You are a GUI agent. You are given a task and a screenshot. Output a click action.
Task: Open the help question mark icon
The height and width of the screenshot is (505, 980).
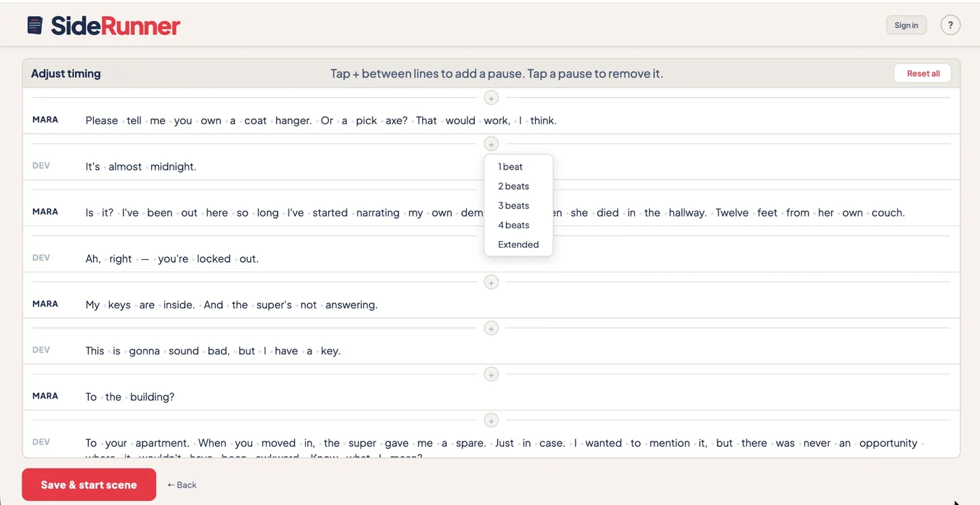(x=950, y=25)
